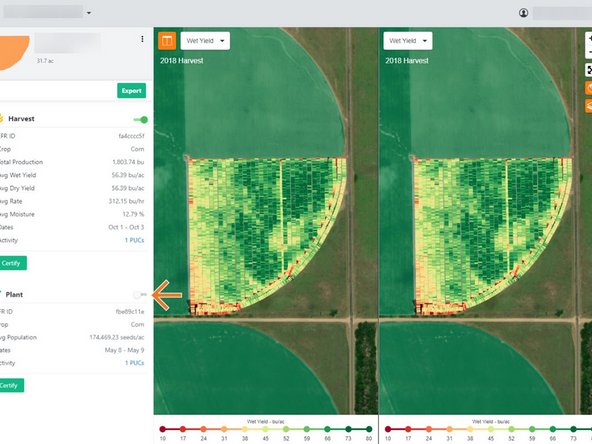Click the 80 bu/ac legend stop, left map
This screenshot has height=444, width=592.
[x=369, y=429]
